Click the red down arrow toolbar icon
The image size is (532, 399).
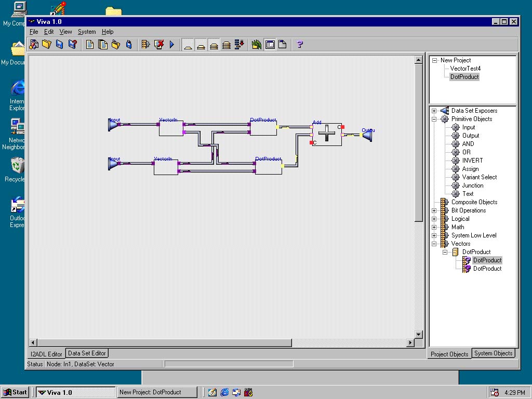240,45
